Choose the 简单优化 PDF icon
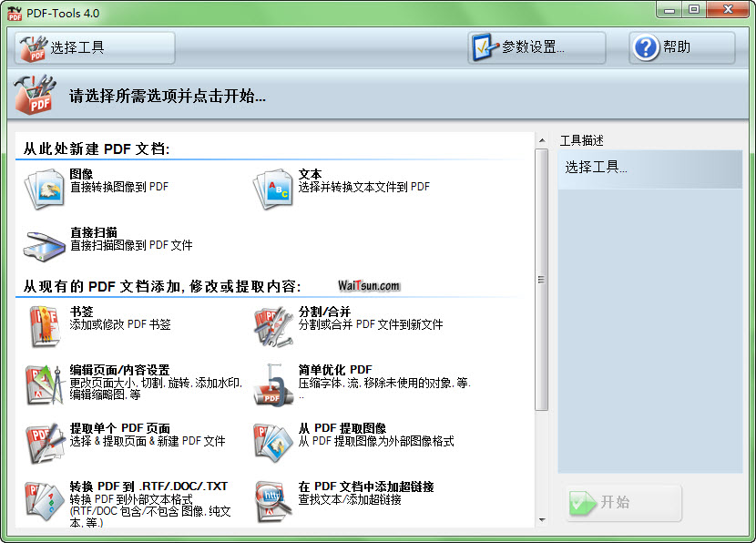 click(272, 384)
